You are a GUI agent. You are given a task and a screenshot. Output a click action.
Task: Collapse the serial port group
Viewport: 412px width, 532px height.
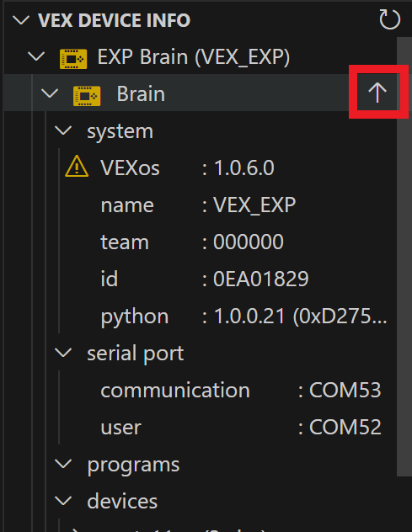point(63,353)
